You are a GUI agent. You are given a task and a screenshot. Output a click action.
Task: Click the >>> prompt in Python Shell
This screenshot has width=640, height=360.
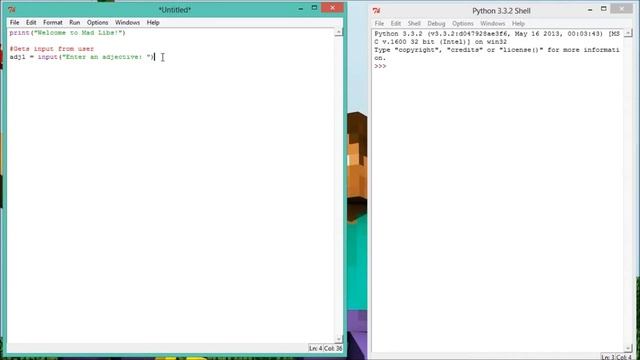point(380,66)
